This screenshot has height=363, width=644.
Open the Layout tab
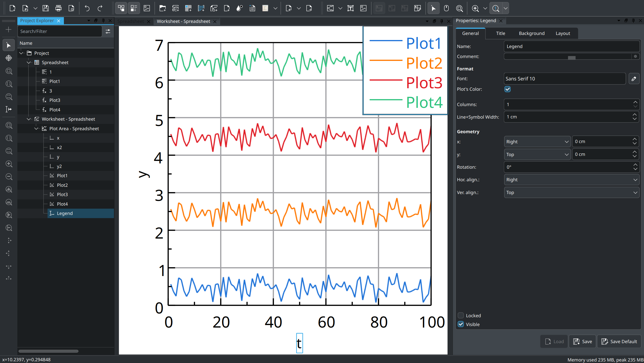(x=563, y=33)
